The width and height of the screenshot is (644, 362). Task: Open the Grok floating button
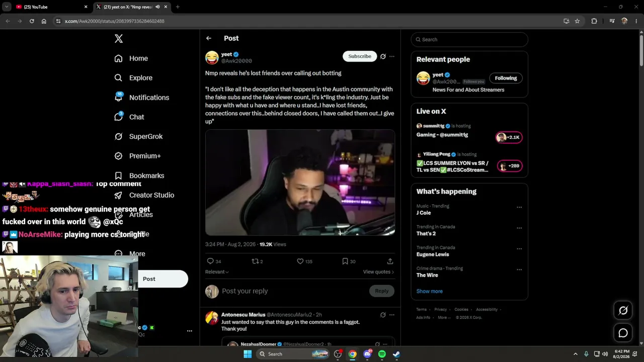pos(623,311)
